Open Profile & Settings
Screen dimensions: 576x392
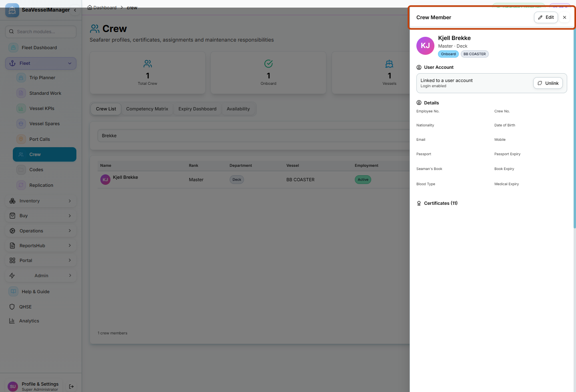[40, 386]
